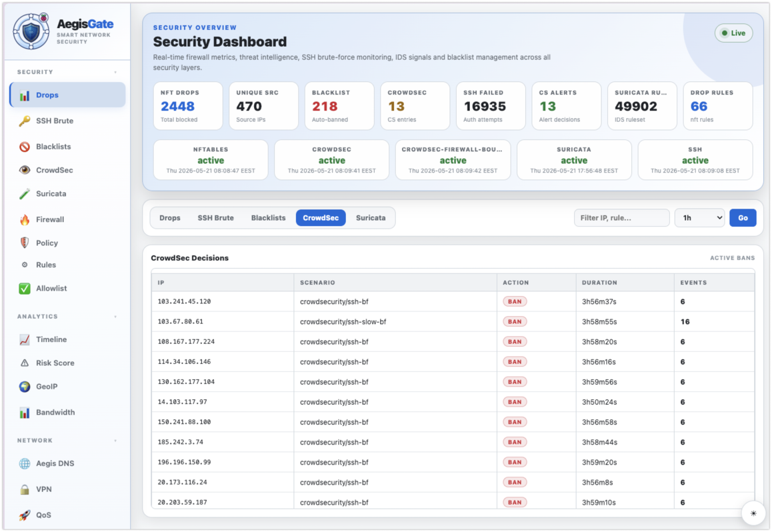Click the GeoIP globe icon
Screen dimensions: 772x532
point(25,387)
